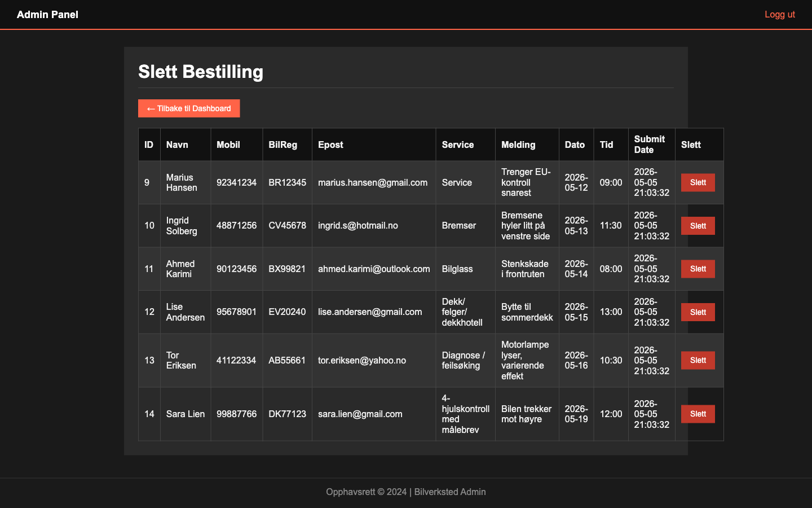Click the 4-hjulskontroll med målebrev cell
Screen dimensions: 812x508
click(x=466, y=414)
